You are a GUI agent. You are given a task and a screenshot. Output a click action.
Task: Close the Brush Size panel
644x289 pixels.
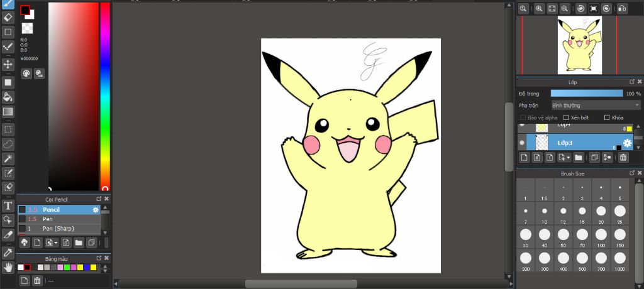(x=640, y=173)
